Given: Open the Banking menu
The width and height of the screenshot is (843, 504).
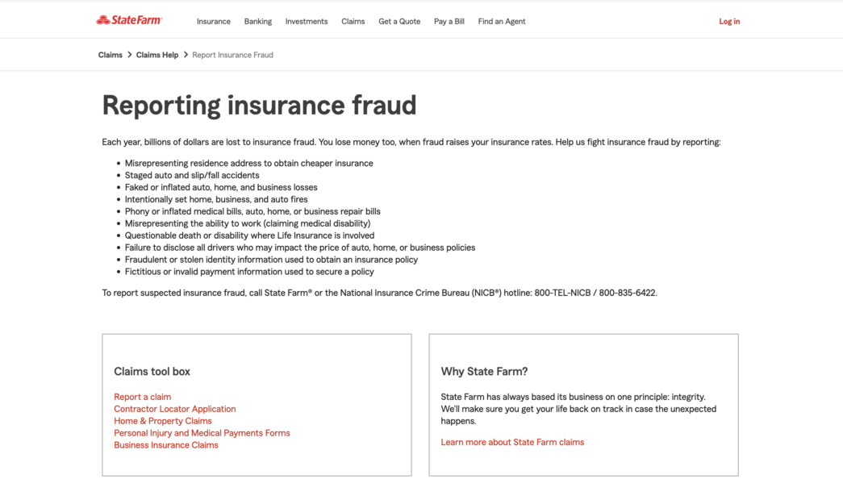Looking at the screenshot, I should [258, 22].
